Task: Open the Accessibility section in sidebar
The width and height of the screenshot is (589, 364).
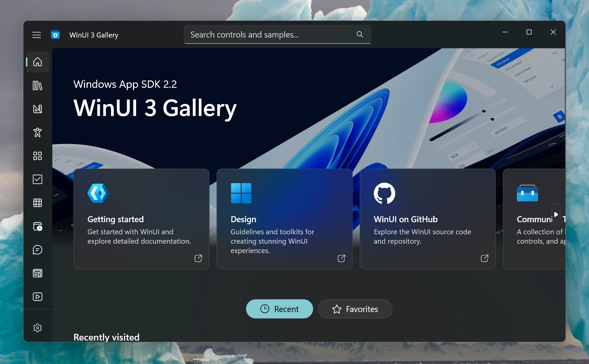Action: point(38,132)
